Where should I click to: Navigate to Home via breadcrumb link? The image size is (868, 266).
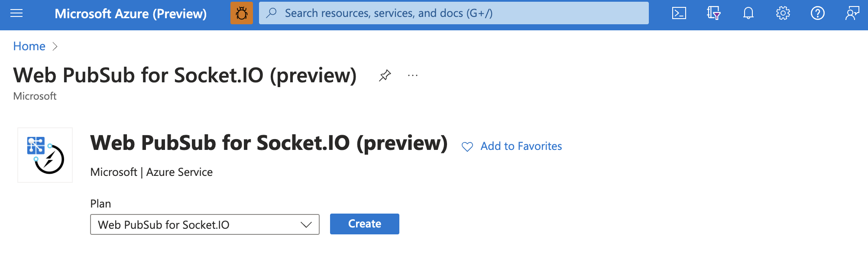click(29, 46)
